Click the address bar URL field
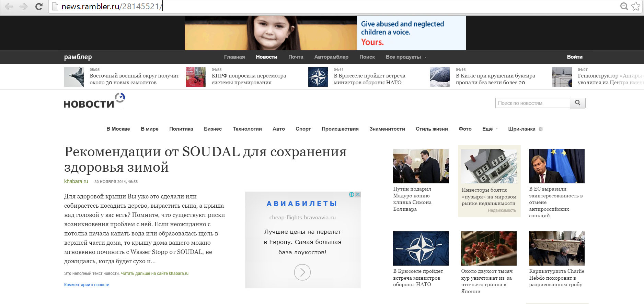 tap(333, 7)
